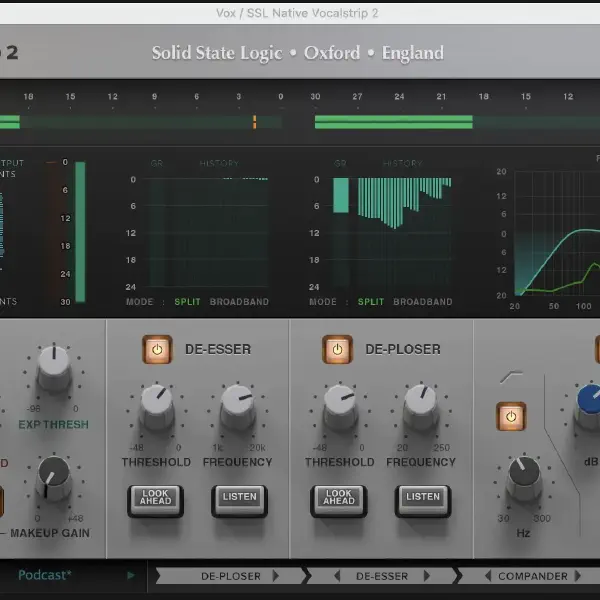Click the EQ frequency response graph
600x600 pixels.
pyautogui.click(x=557, y=233)
